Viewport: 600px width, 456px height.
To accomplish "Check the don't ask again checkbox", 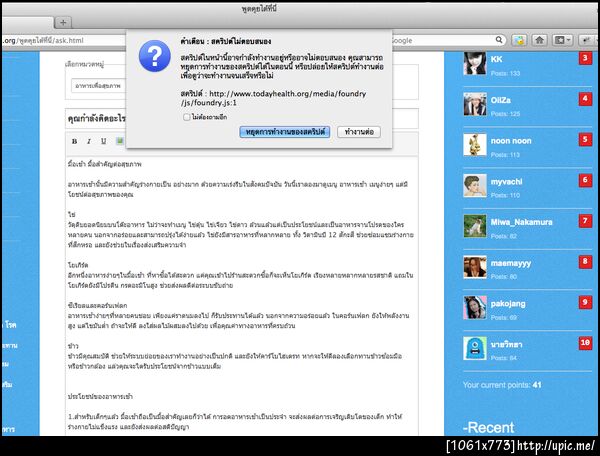I will coord(186,117).
